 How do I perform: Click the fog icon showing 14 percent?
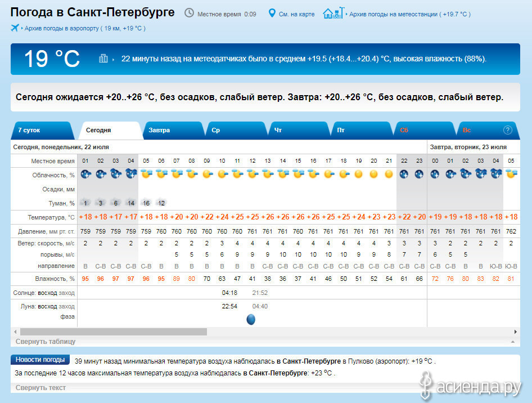click(131, 203)
